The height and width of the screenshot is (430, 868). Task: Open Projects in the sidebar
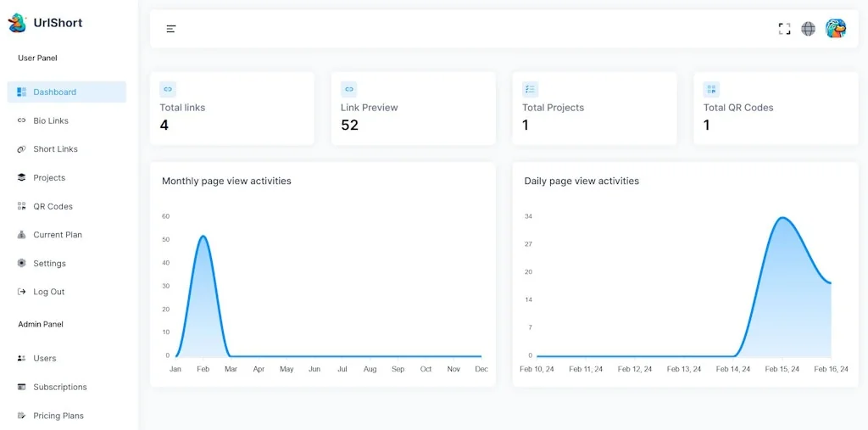(49, 178)
